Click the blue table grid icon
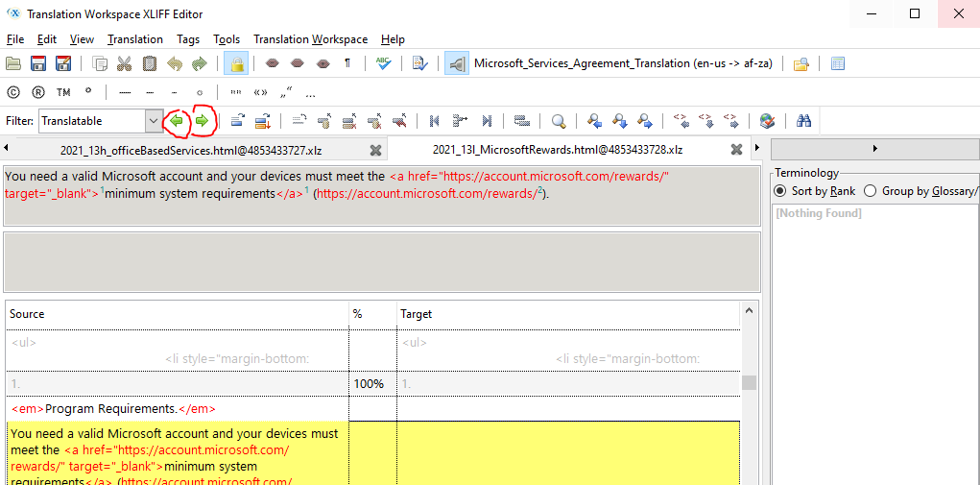980x485 pixels. coord(838,63)
